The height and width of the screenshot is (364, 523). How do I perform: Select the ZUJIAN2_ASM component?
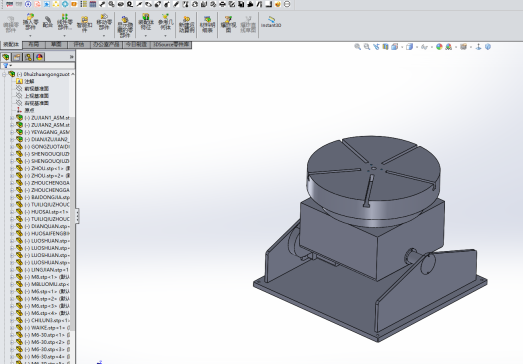pos(43,125)
